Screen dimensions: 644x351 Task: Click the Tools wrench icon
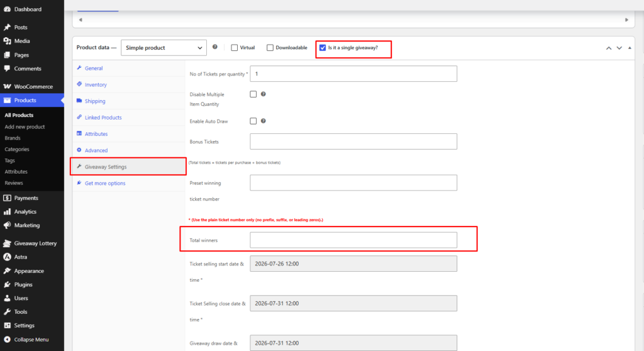(7, 311)
